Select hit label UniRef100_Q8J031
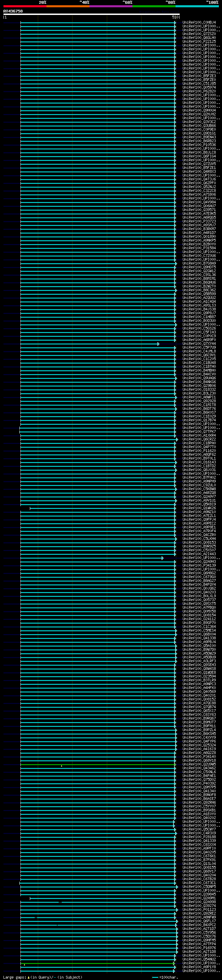This screenshot has width=222, height=980. point(199,470)
